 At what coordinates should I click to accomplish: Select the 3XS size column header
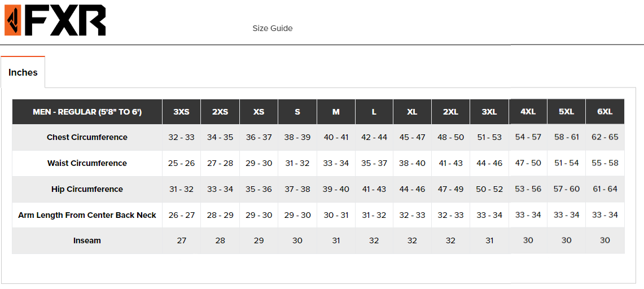click(181, 112)
